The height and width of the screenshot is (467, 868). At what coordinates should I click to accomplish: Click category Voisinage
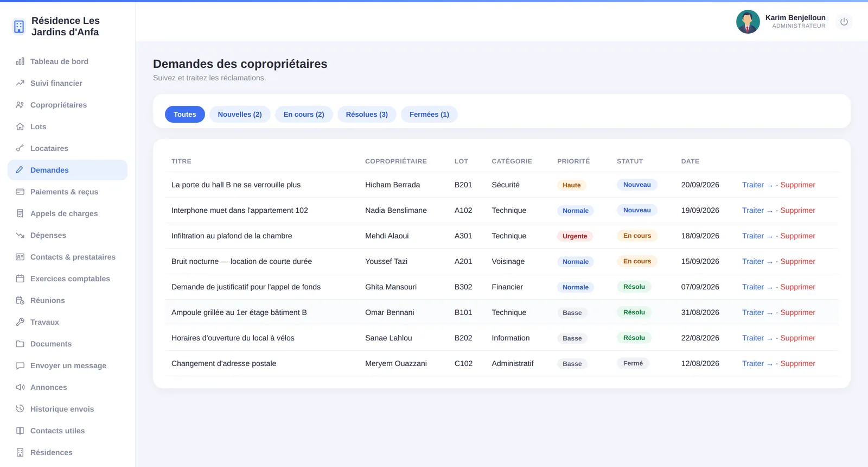(508, 261)
